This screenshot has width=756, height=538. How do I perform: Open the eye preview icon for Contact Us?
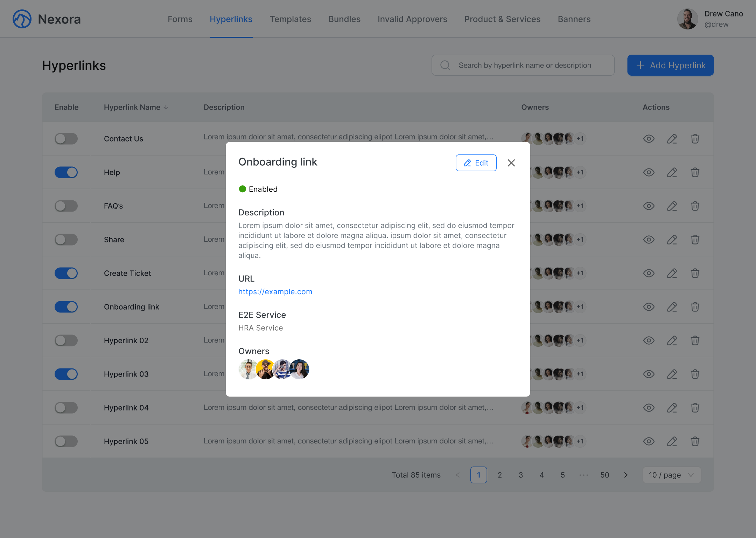click(649, 139)
